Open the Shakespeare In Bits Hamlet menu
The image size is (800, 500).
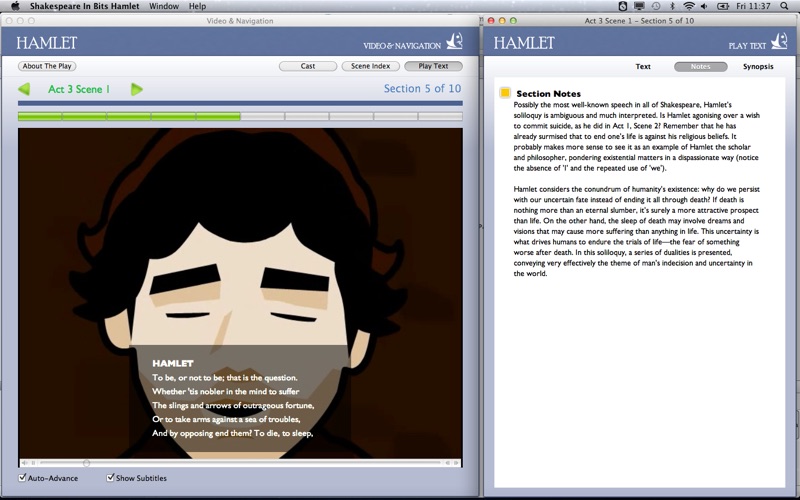(x=84, y=6)
